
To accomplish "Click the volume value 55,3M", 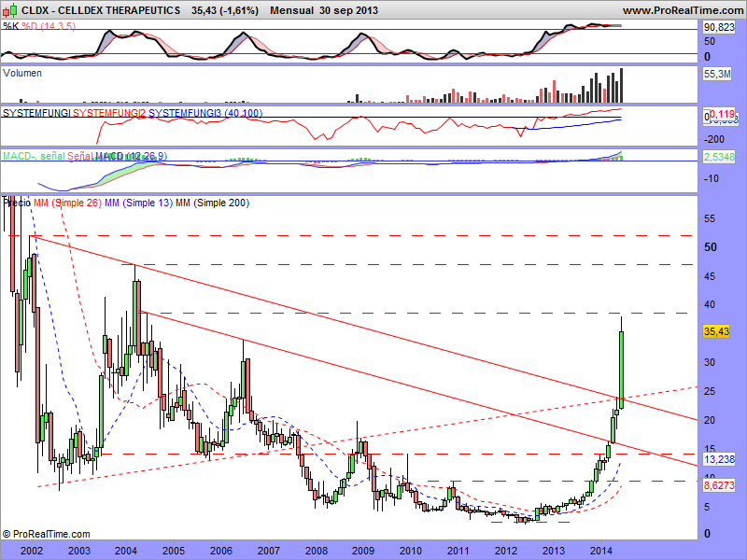I will 717,74.
